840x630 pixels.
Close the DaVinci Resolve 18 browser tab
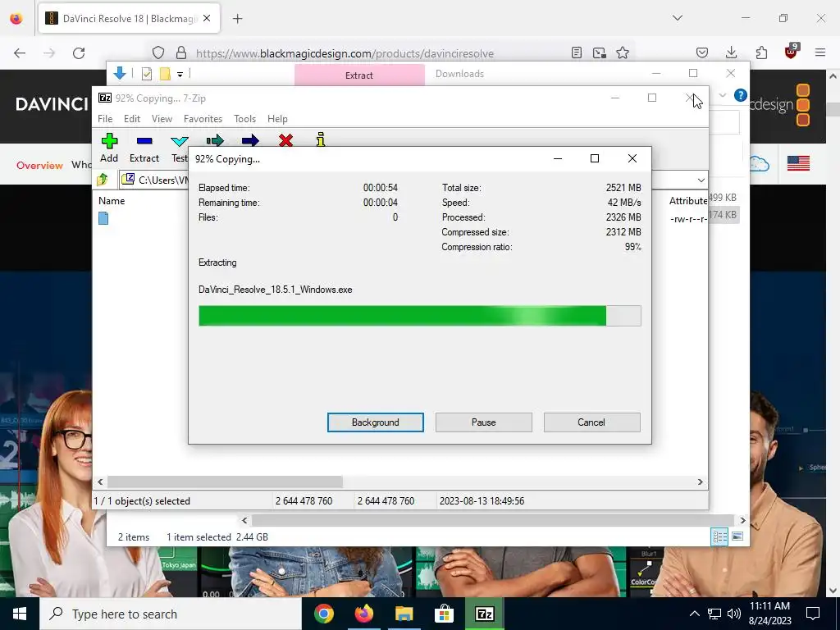tap(207, 18)
